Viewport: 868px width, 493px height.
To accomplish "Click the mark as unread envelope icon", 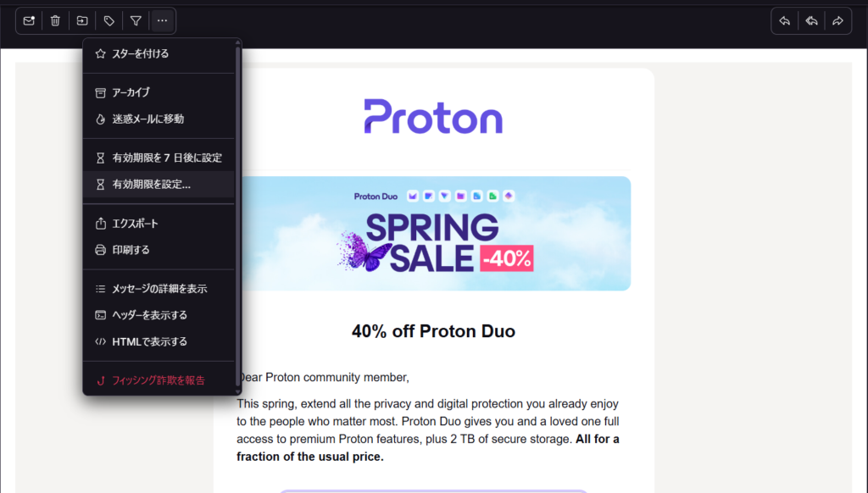I will pos(29,20).
